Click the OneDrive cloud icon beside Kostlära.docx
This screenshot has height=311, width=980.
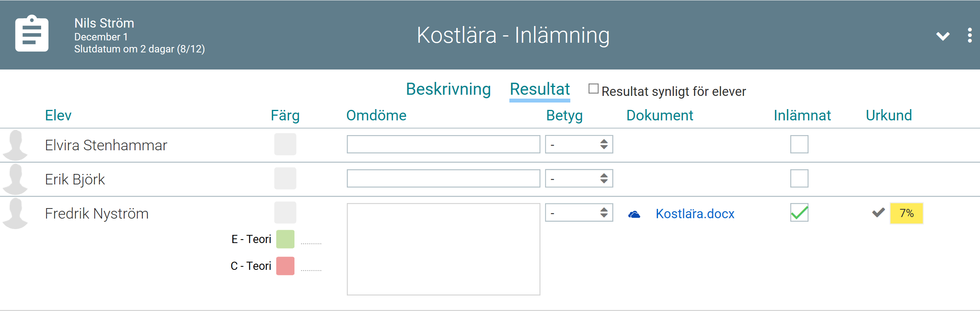pos(634,214)
